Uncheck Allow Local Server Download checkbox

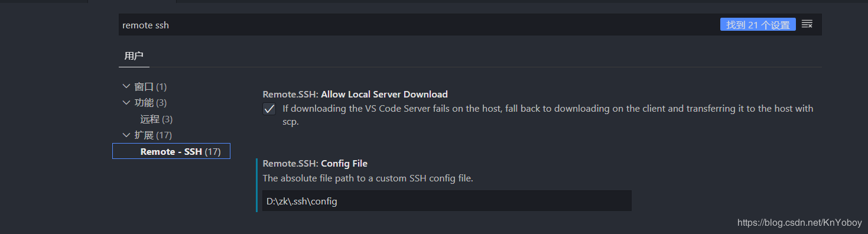point(269,109)
